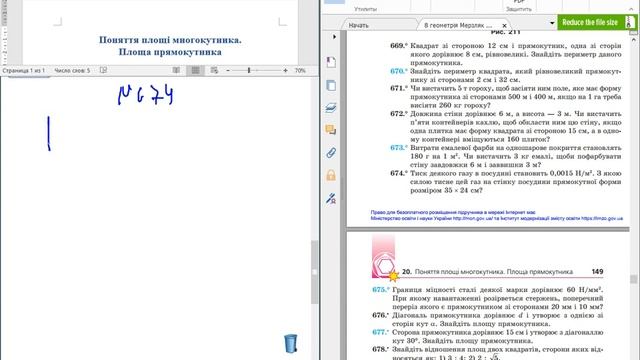640x360 pixels.
Task: Click the heading 'Поняття площі многокутника.'
Action: coord(170,40)
